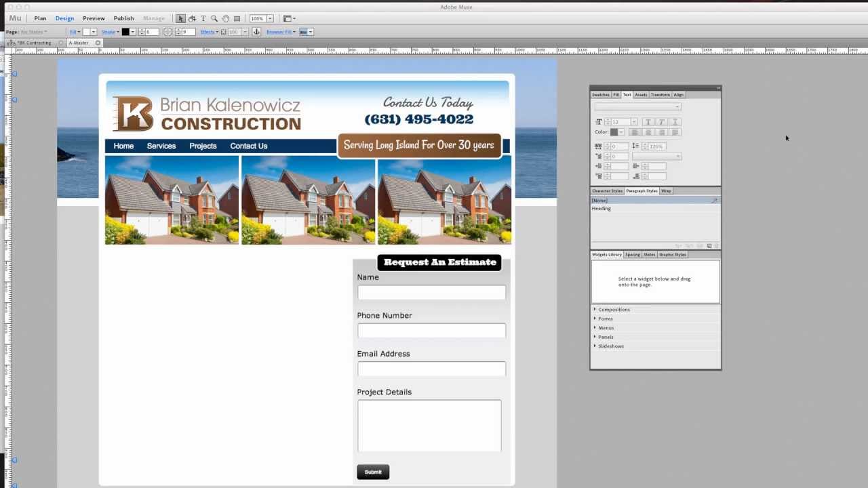Open the font family dropdown
This screenshot has width=868, height=488.
[637, 106]
